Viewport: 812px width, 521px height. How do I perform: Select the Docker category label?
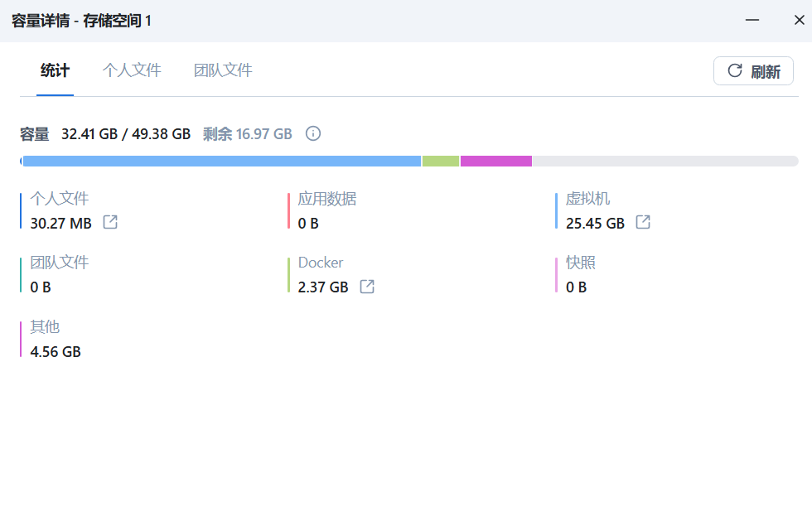pos(321,263)
